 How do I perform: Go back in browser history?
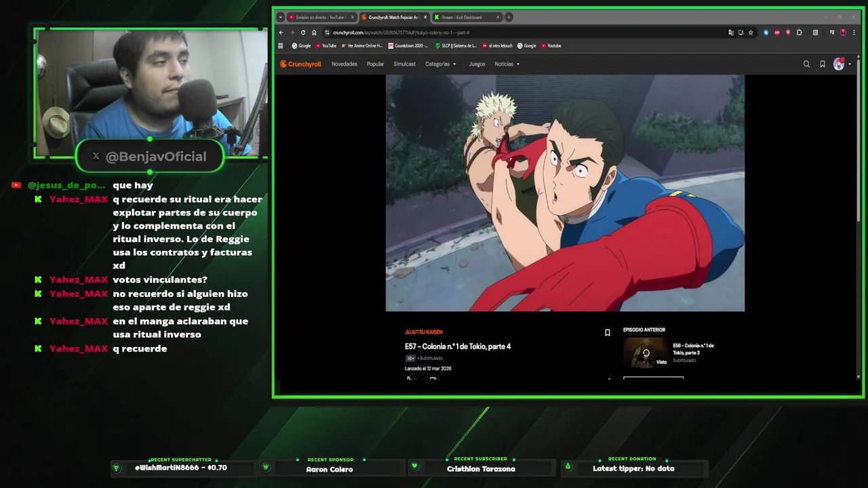pyautogui.click(x=281, y=33)
